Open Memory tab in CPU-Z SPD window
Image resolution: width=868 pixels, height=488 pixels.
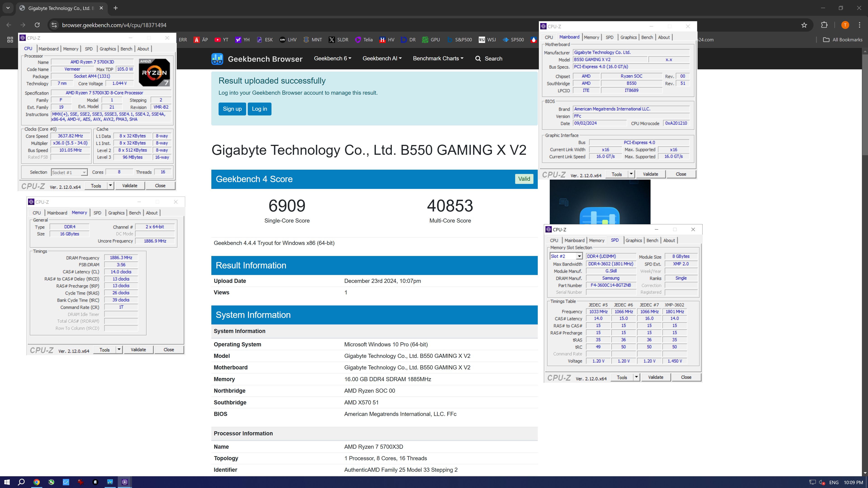tap(597, 240)
